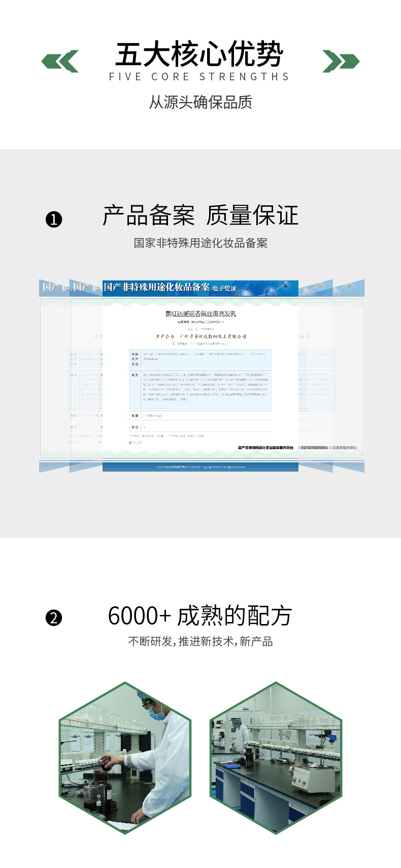Click product name 景红达邂逅香氛丝滑洗发乳
401x868 pixels.
[x=201, y=314]
